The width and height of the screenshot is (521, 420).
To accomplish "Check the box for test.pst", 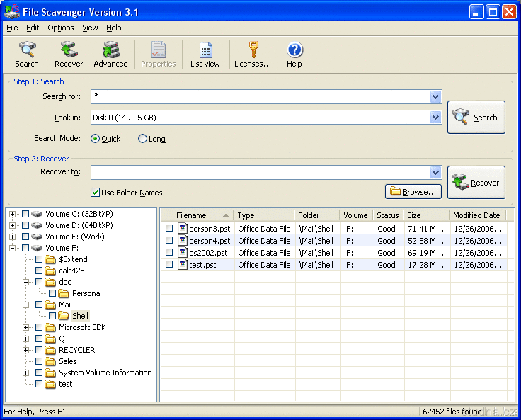I will tap(169, 265).
